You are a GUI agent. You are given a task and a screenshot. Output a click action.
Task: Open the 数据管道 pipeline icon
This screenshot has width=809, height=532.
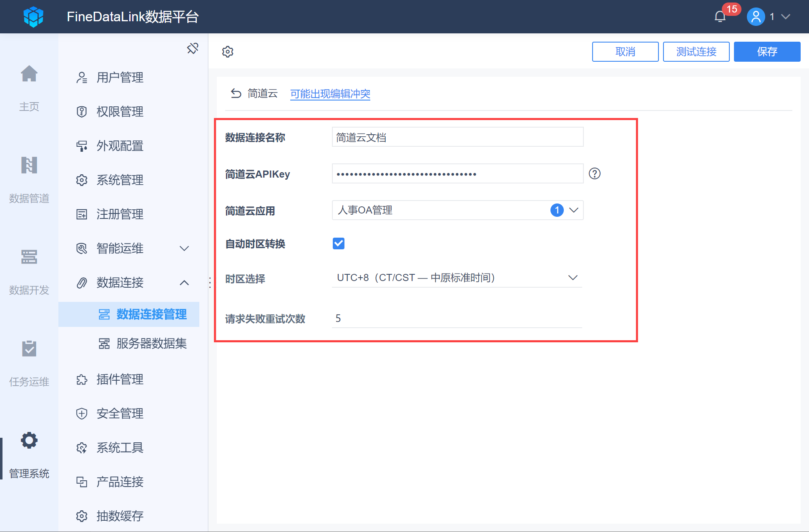29,165
